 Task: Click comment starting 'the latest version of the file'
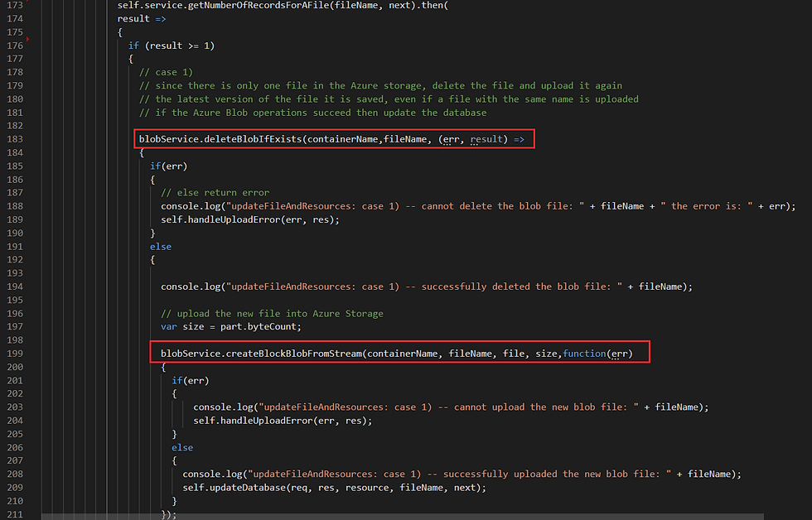coord(389,99)
